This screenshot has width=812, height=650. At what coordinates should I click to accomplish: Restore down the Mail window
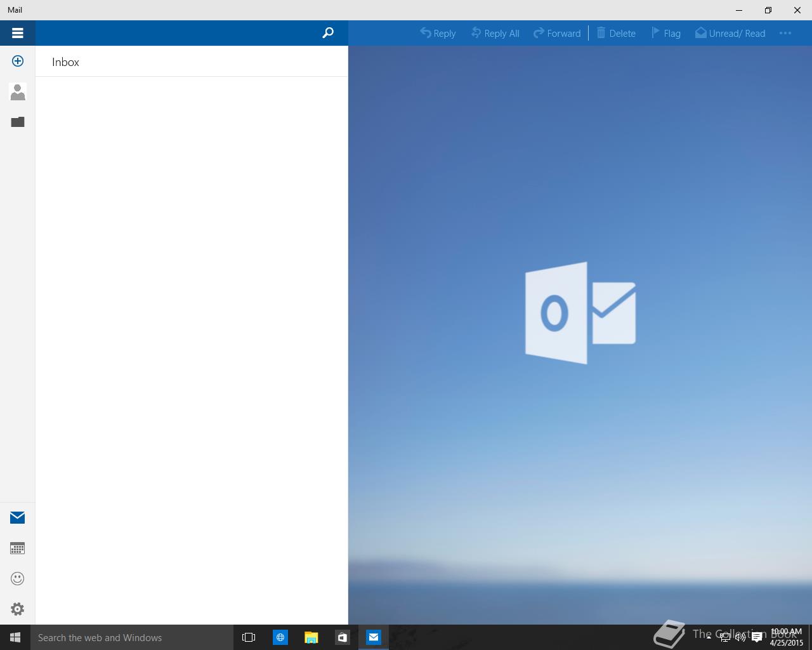[x=768, y=10]
